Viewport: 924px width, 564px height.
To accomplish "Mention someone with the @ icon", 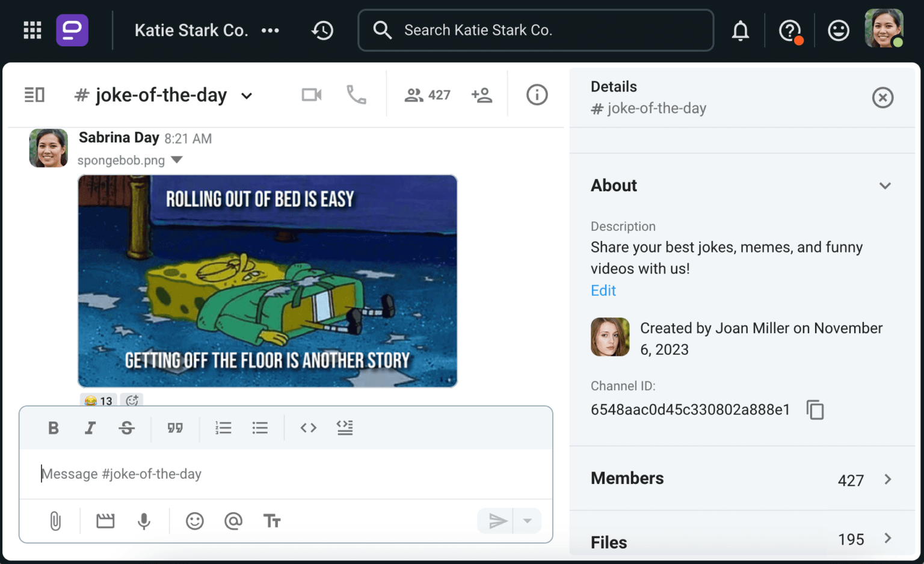I will pyautogui.click(x=233, y=521).
